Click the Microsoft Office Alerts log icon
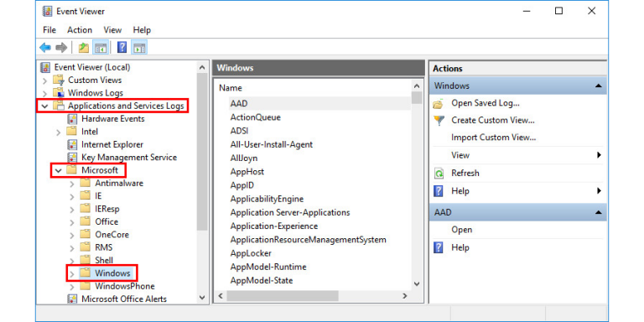The width and height of the screenshot is (644, 322). (x=72, y=299)
